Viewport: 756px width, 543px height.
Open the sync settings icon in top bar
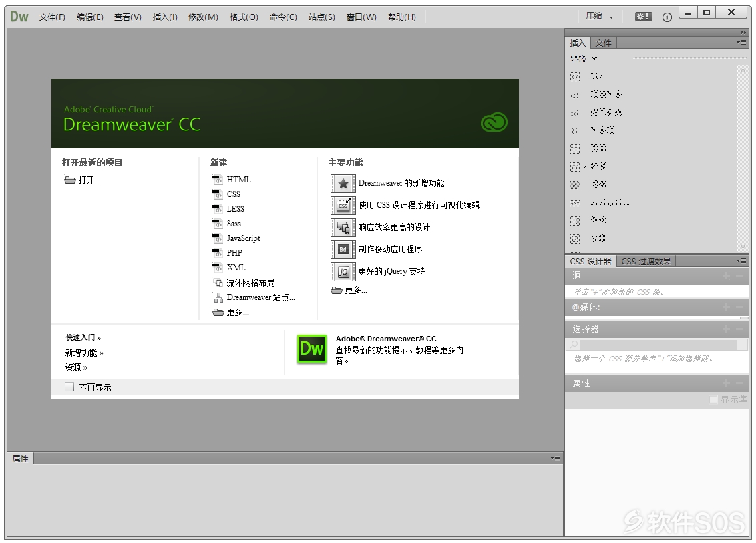pos(643,17)
